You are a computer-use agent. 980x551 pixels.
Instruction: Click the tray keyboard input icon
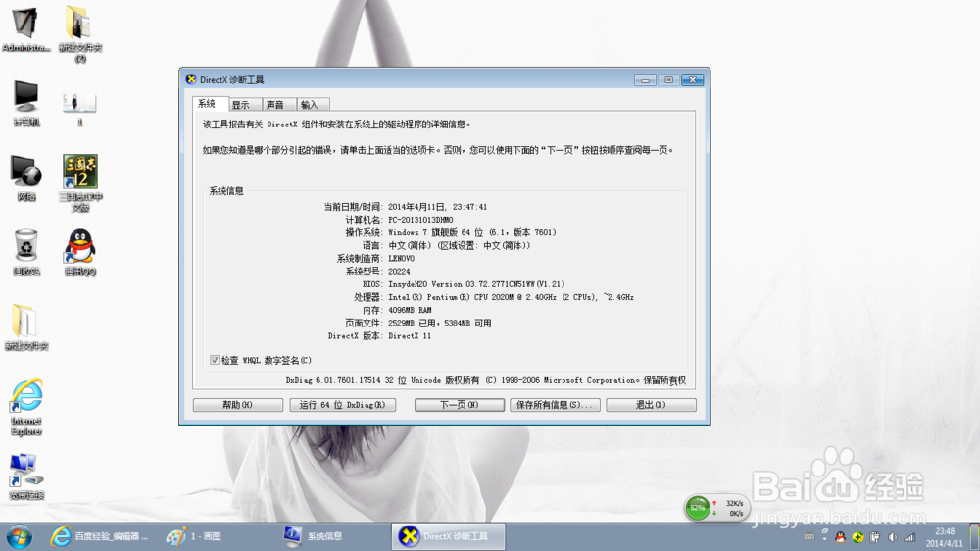808,536
